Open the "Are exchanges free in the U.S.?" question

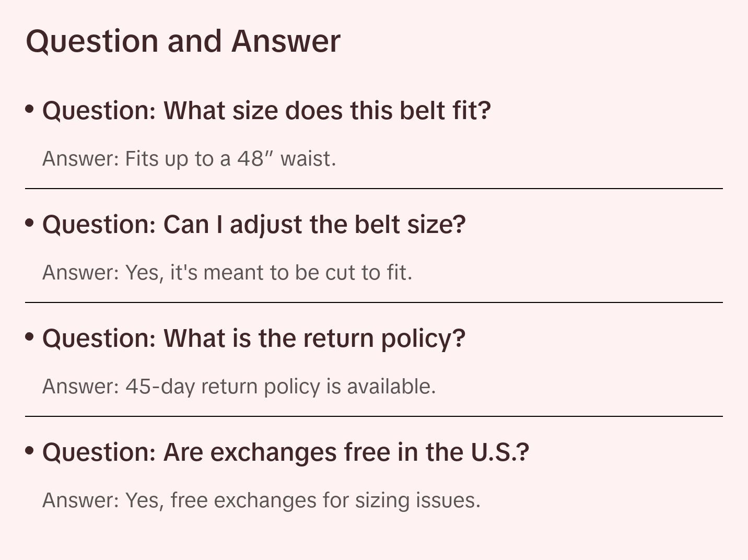[286, 452]
